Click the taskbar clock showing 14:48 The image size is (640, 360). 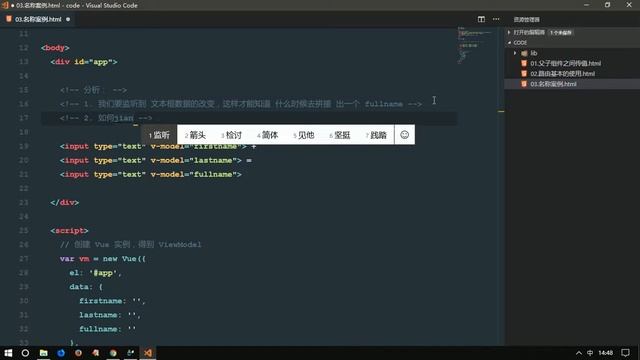[x=605, y=353]
